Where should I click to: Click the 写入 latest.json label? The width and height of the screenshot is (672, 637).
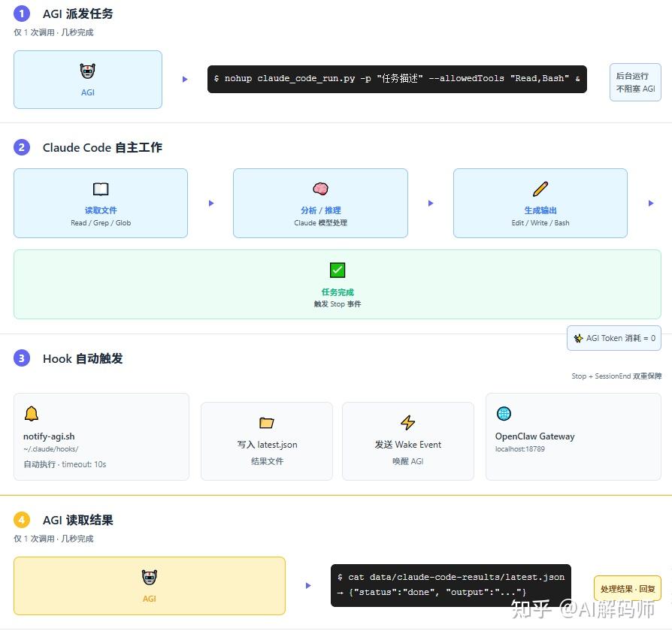[x=267, y=445]
